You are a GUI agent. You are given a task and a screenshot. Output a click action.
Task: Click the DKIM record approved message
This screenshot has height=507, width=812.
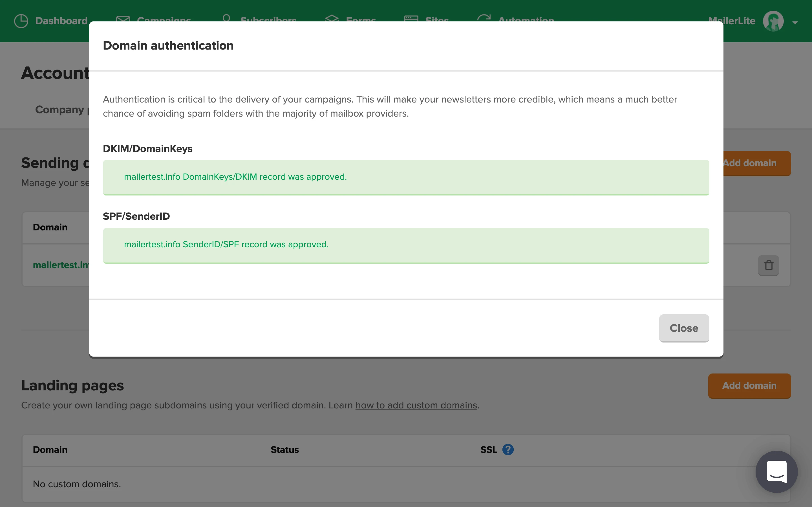pyautogui.click(x=235, y=177)
